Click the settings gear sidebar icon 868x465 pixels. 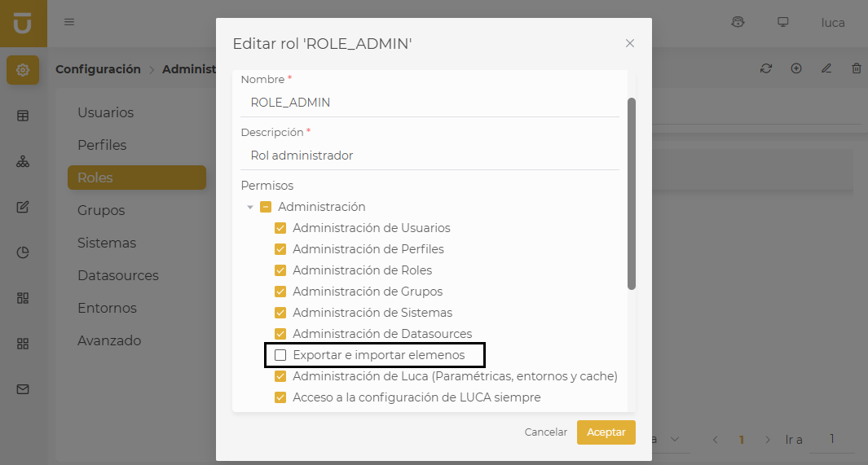coord(23,70)
